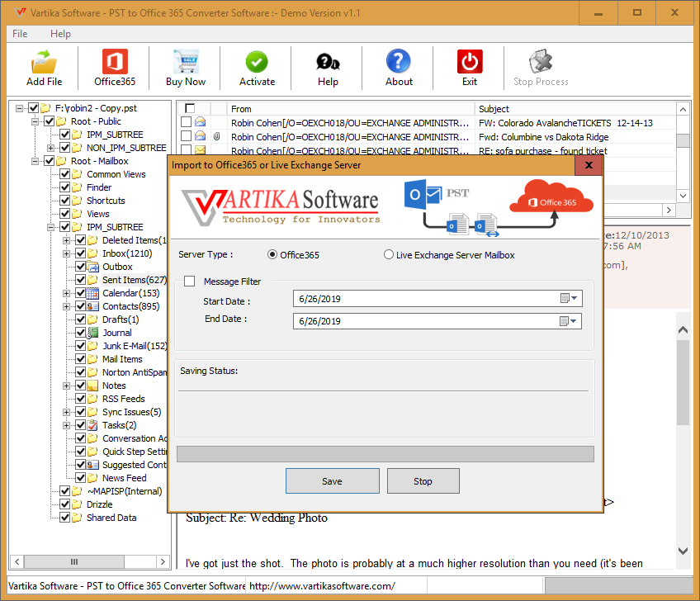Screen dimensions: 700x601
Task: Click the Notes folder icon
Action: coord(92,386)
